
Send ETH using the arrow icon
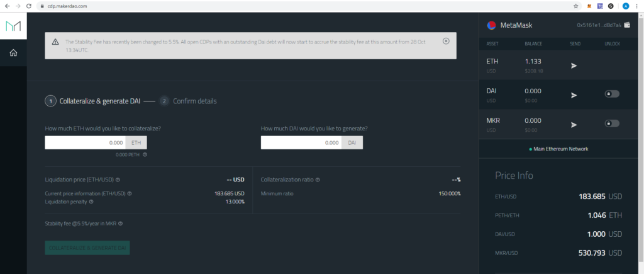pyautogui.click(x=574, y=66)
